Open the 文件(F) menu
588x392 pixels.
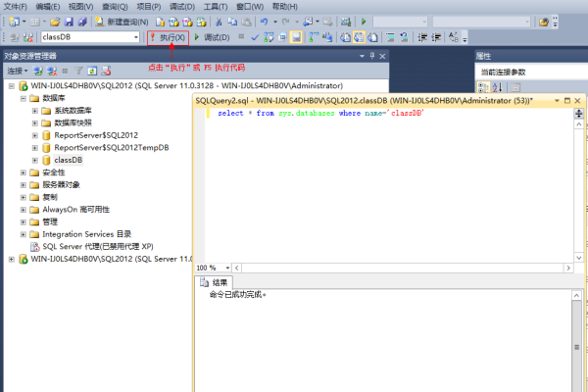[16, 7]
